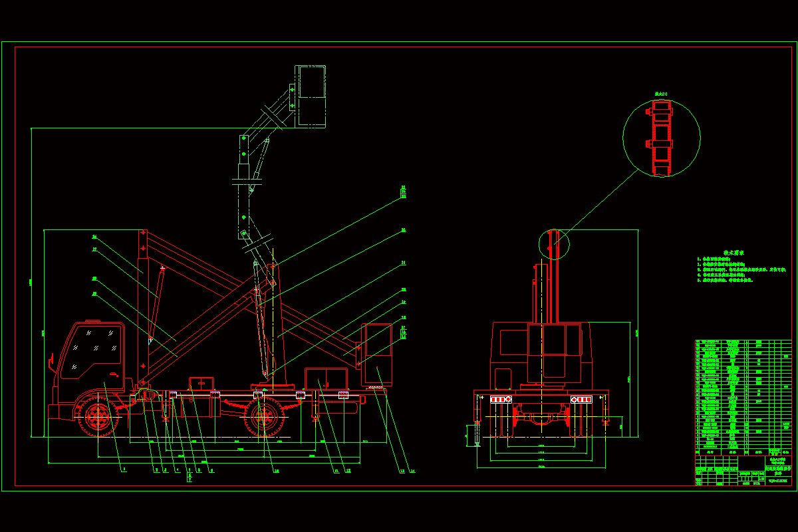The width and height of the screenshot is (798, 532).
Task: Select the longest technical requirement line 3
Action: [x=741, y=270]
